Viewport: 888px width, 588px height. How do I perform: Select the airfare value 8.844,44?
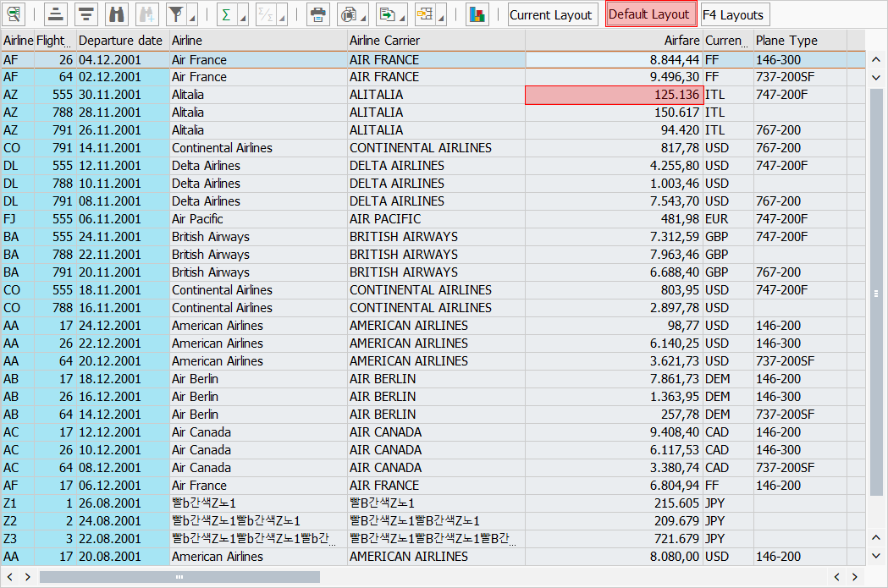click(615, 59)
